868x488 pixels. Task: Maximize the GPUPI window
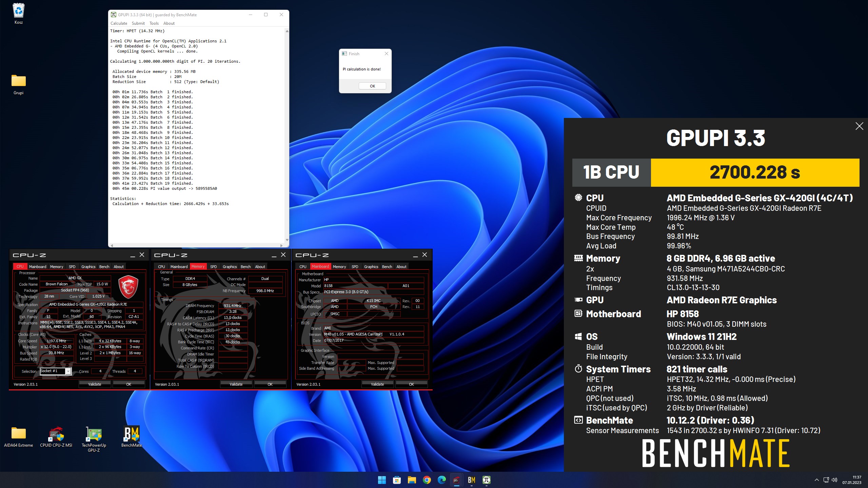266,15
